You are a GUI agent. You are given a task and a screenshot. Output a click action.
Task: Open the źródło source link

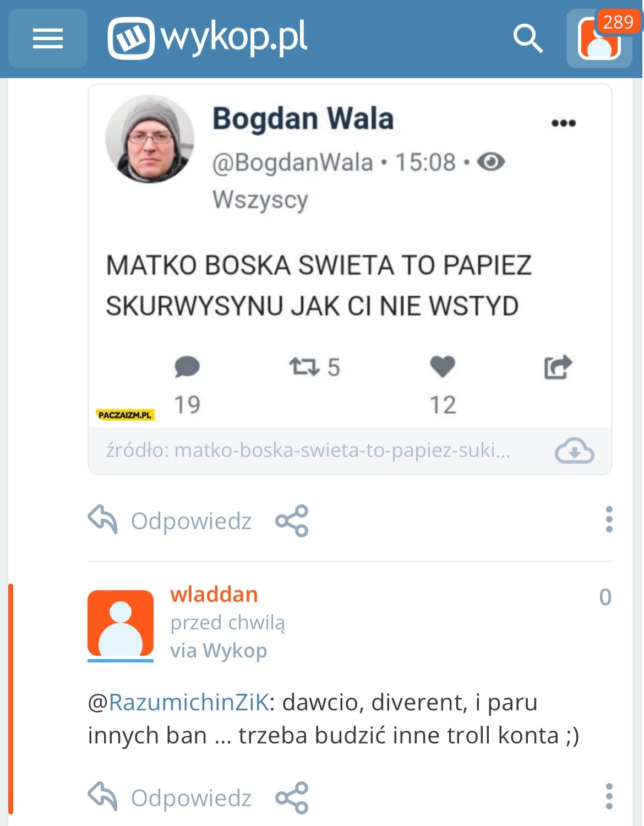[308, 451]
